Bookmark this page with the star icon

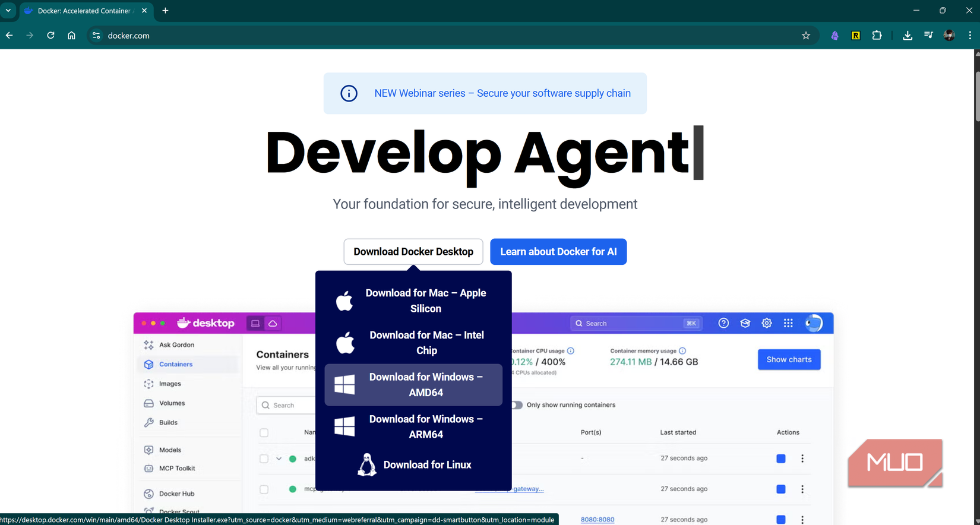(806, 36)
